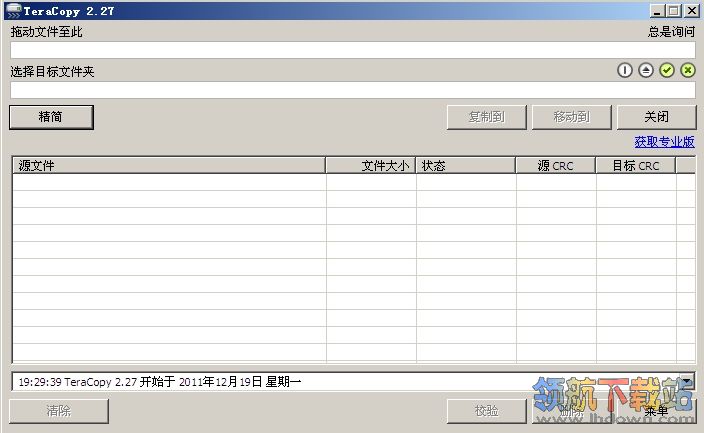704x433 pixels.
Task: Click the 复制到 button
Action: 486,117
